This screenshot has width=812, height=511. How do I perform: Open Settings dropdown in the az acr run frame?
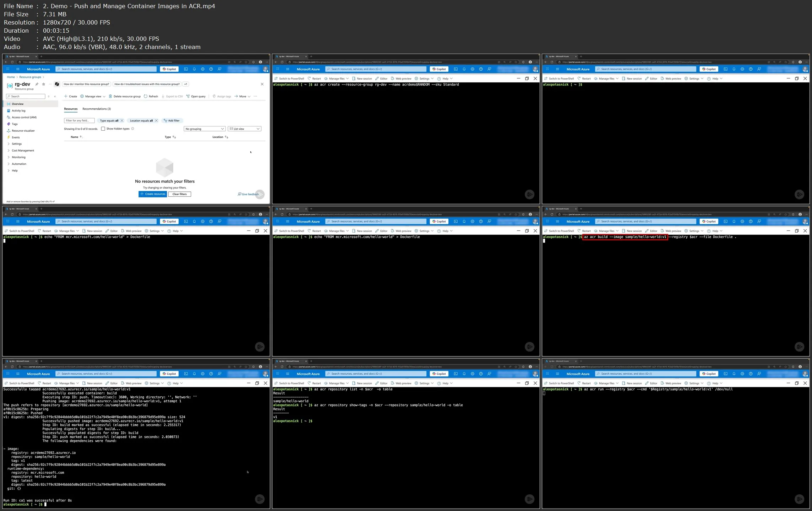click(694, 383)
